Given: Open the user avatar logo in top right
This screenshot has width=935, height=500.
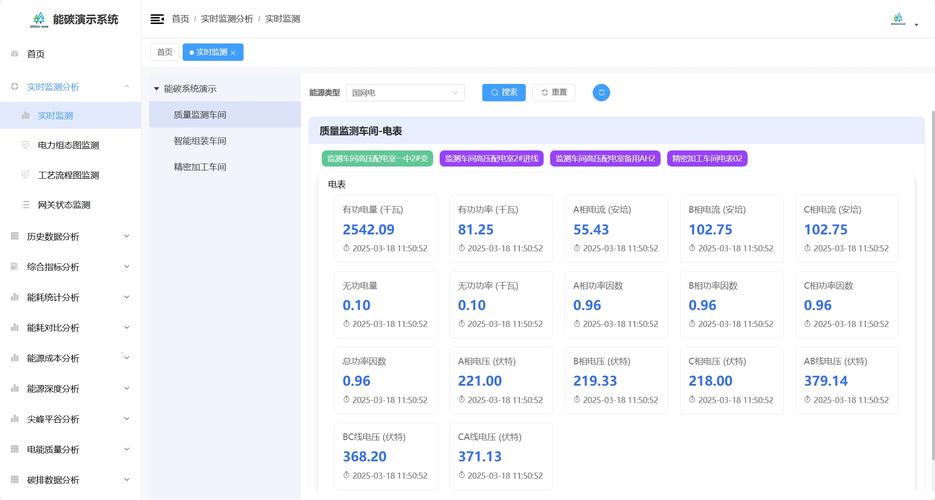Looking at the screenshot, I should coord(898,19).
